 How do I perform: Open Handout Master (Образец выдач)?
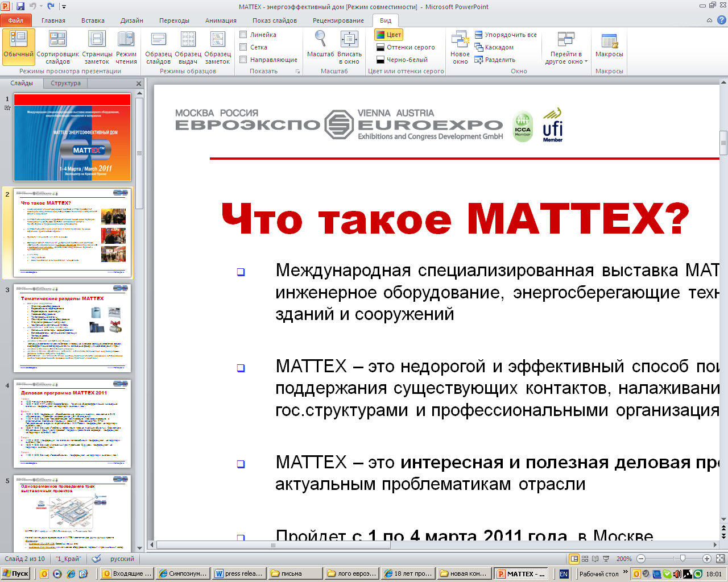(x=188, y=47)
